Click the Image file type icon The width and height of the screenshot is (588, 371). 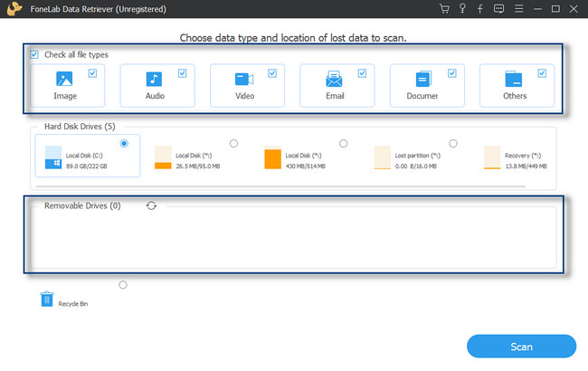(64, 79)
